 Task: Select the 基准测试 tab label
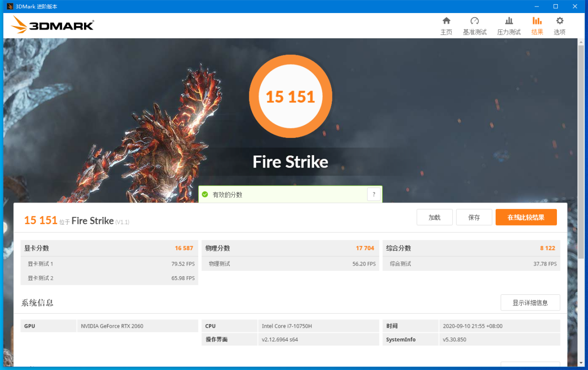click(474, 32)
